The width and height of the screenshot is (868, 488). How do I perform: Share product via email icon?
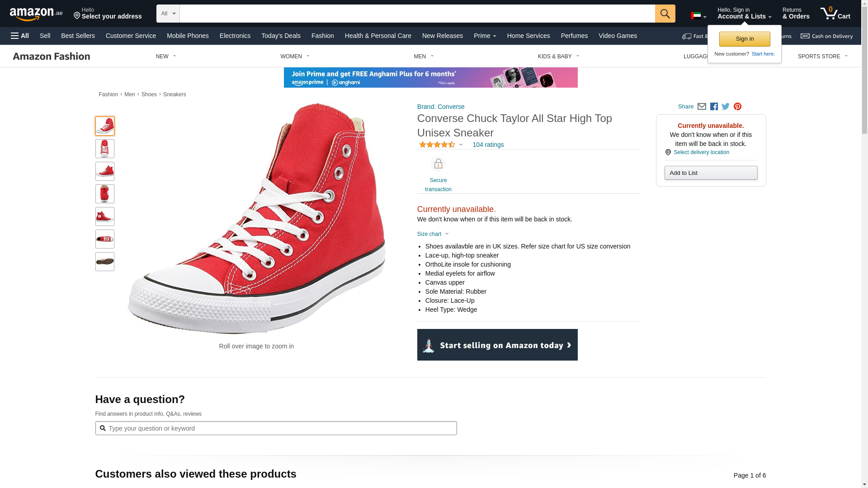click(702, 107)
